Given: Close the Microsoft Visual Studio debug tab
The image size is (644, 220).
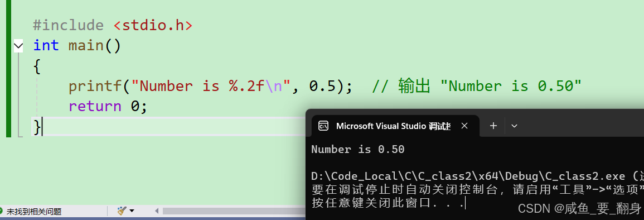Looking at the screenshot, I should (464, 126).
